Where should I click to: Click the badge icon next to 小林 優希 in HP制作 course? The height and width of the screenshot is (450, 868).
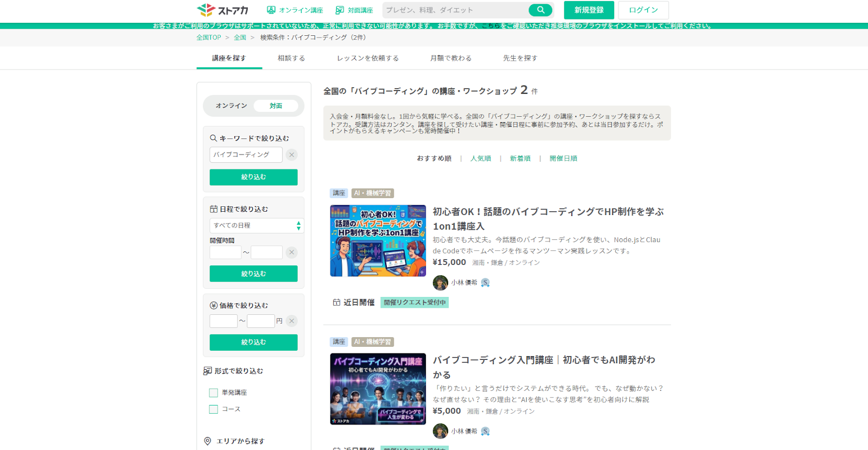click(x=486, y=283)
